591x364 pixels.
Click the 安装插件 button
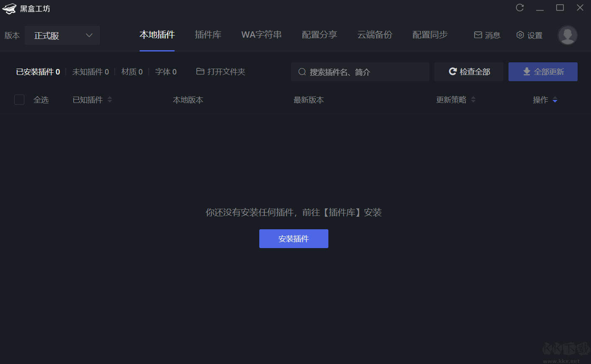294,238
